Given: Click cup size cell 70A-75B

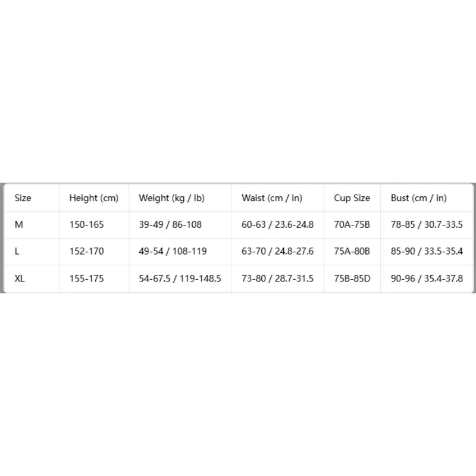Looking at the screenshot, I should 352,225.
